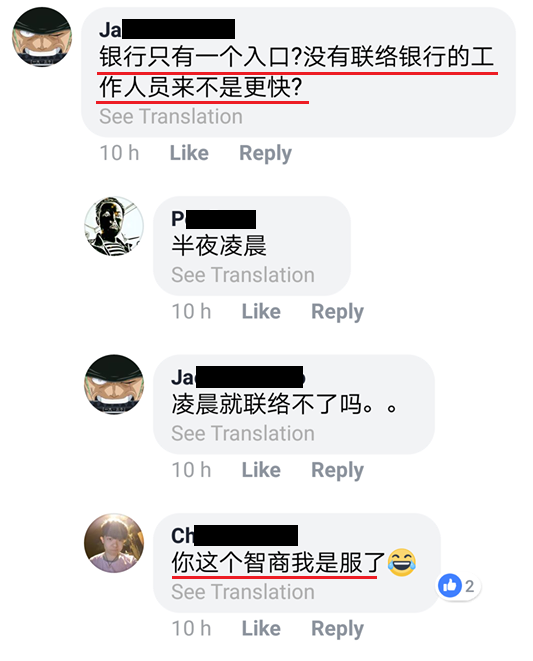Screen dimensions: 533x661
Task: Click the redacted name starting with P
Action: [213, 219]
